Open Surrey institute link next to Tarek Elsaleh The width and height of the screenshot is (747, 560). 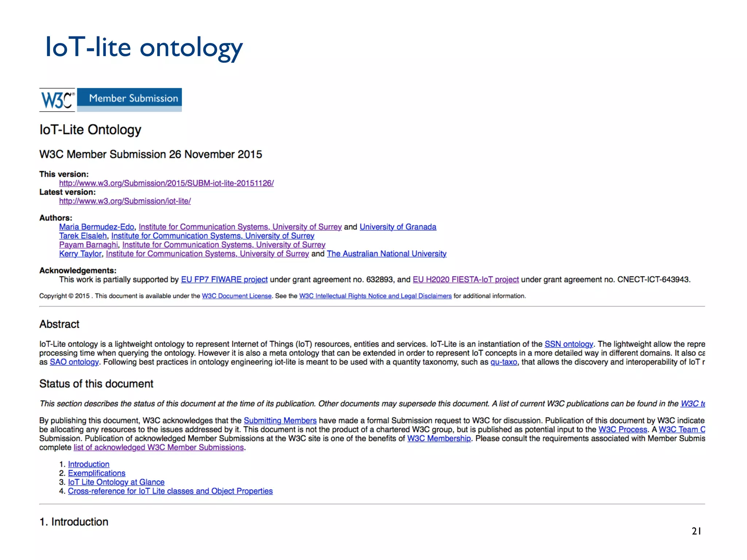pyautogui.click(x=213, y=236)
